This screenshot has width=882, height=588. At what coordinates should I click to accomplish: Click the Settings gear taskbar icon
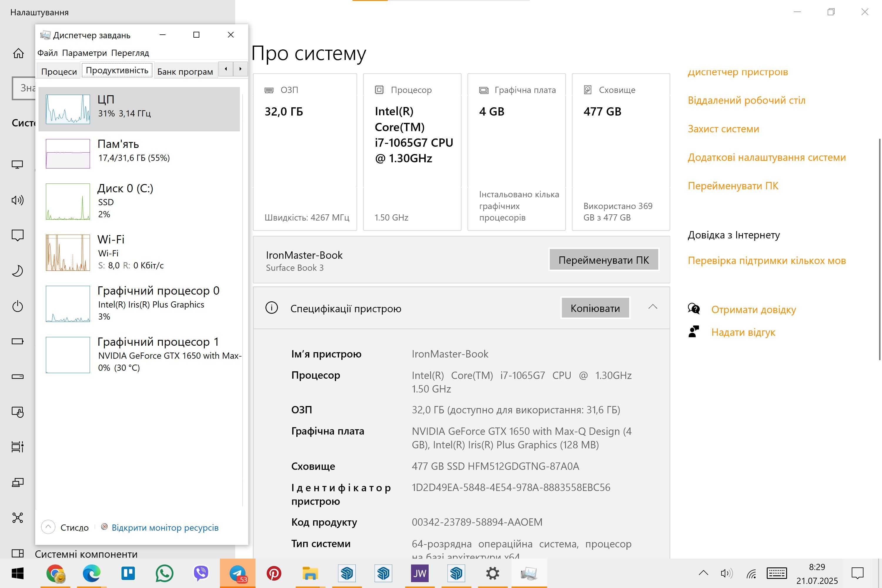point(492,573)
